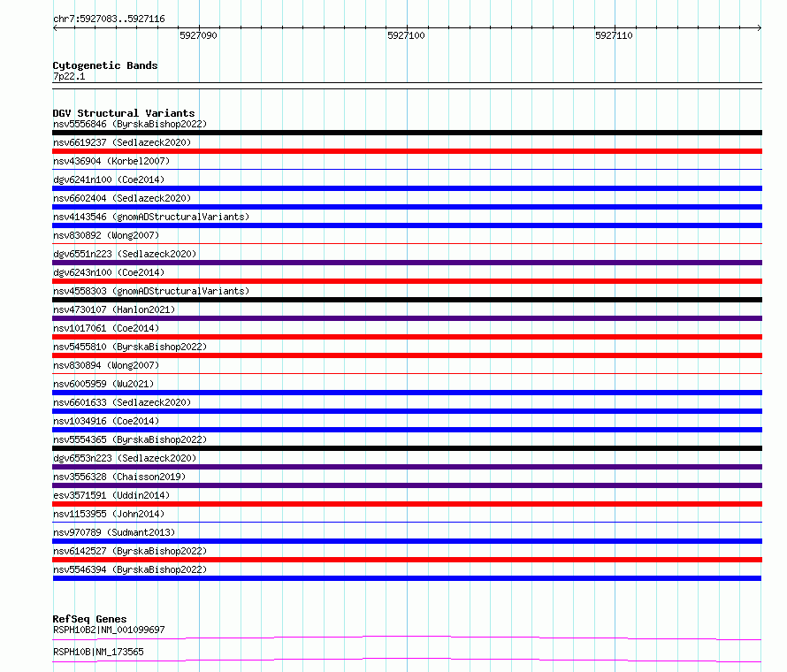This screenshot has height=672, width=787.
Task: Click the 5927100 ruler tick label
Action: (406, 35)
